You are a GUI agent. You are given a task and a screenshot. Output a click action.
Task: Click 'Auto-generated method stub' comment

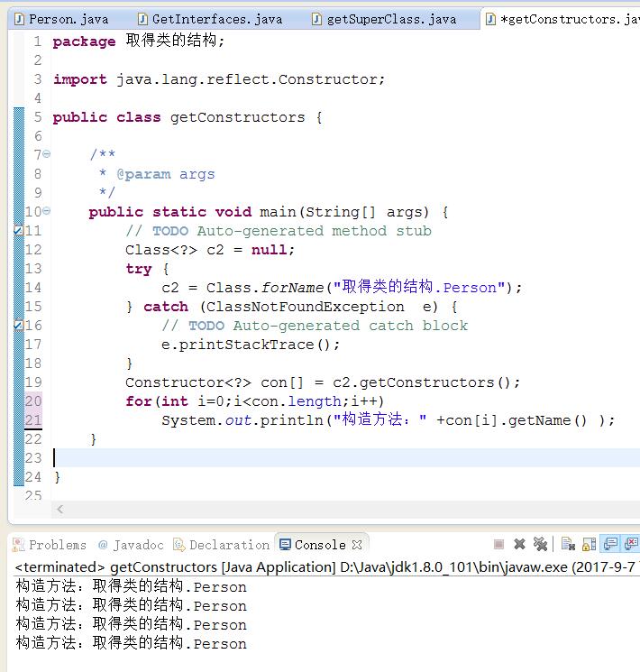point(314,231)
